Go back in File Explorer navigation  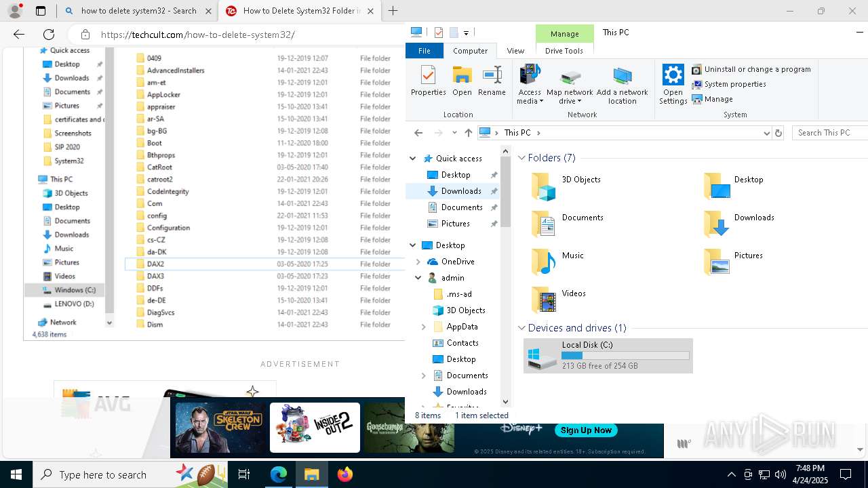418,133
